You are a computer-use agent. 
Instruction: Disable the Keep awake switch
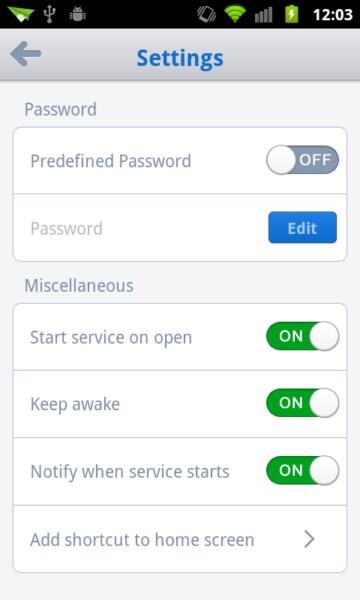(x=302, y=403)
